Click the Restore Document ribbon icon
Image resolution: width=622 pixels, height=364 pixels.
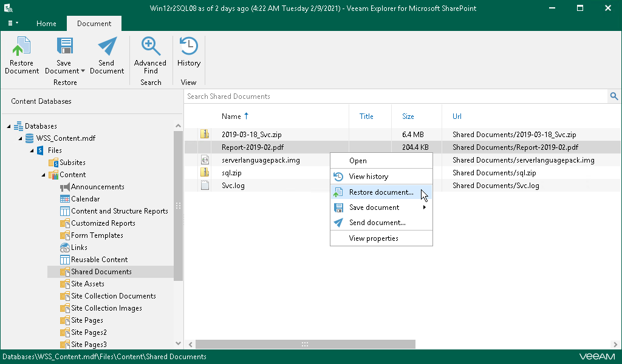pos(22,47)
